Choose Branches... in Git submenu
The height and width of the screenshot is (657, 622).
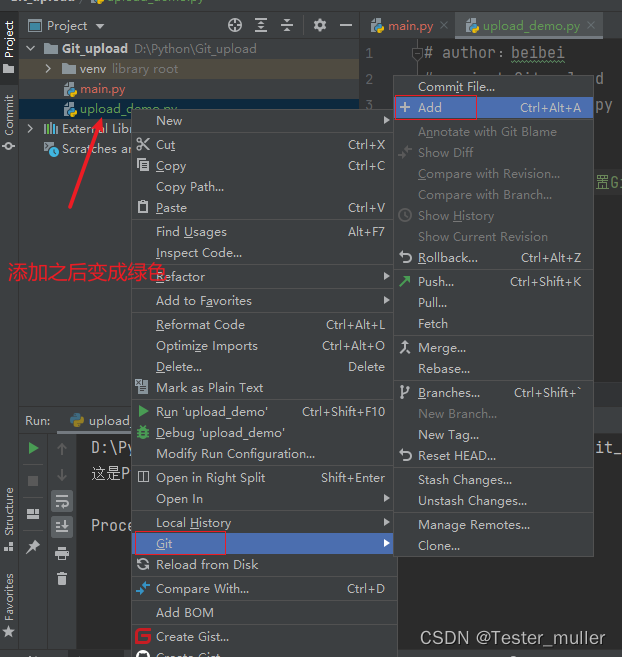[x=493, y=393]
